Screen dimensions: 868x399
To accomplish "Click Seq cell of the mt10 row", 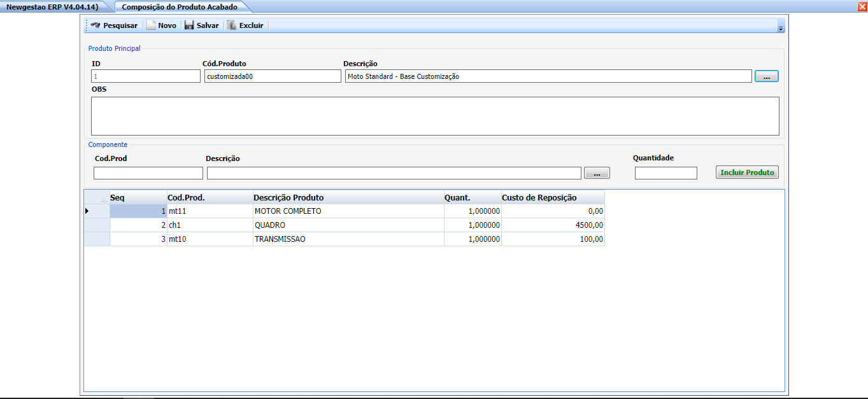I will click(x=138, y=239).
